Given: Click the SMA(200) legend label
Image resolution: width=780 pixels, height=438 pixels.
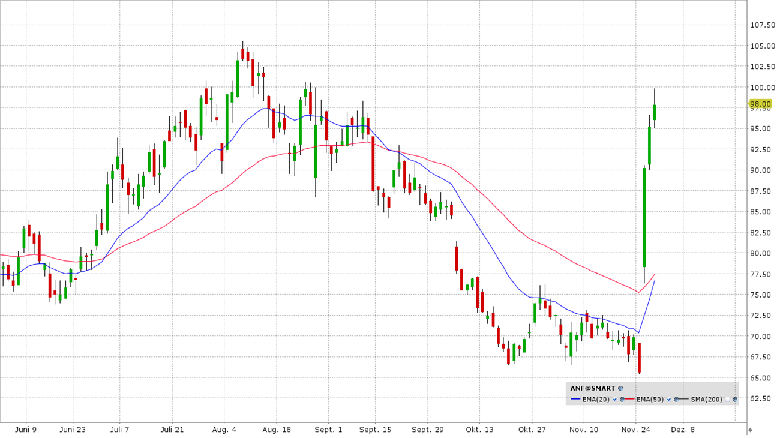Looking at the screenshot, I should 706,399.
